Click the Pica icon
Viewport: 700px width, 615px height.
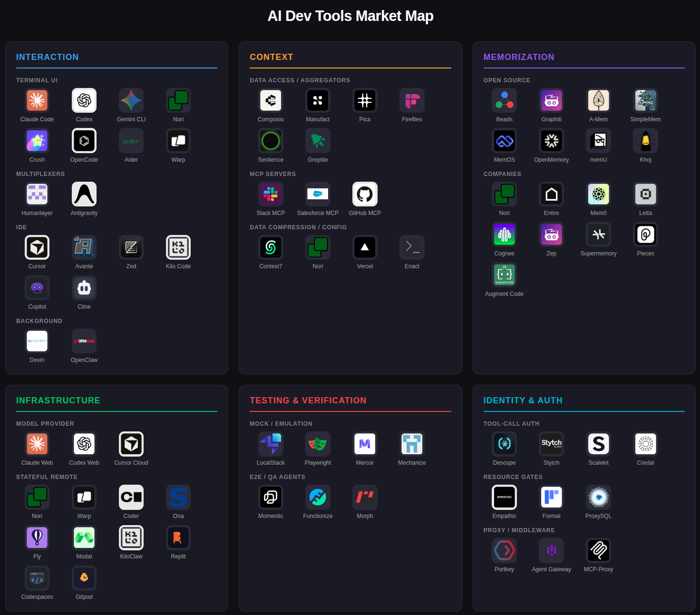(x=365, y=100)
